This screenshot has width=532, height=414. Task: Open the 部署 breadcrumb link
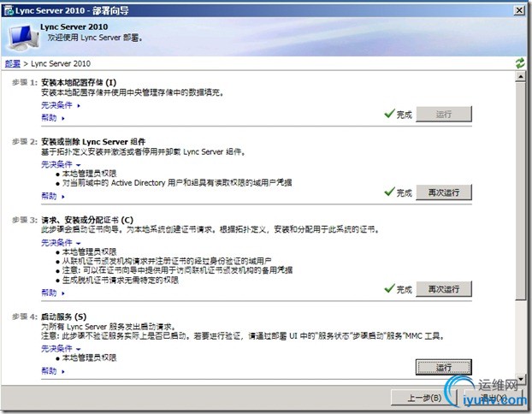(x=13, y=63)
